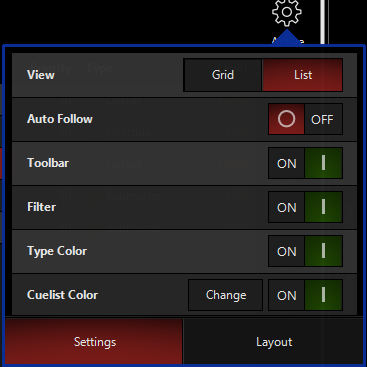Turn off the Type Color switch
367x367 pixels.
(305, 251)
